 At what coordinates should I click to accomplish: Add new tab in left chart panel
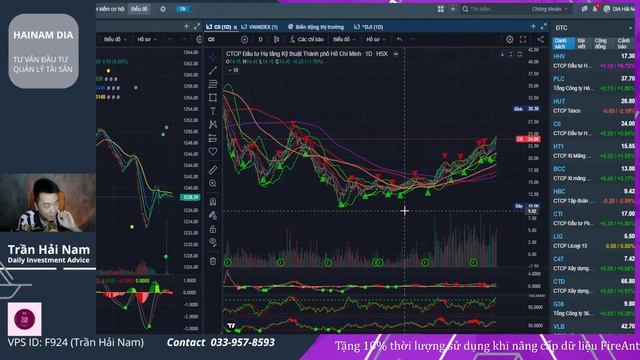click(186, 27)
